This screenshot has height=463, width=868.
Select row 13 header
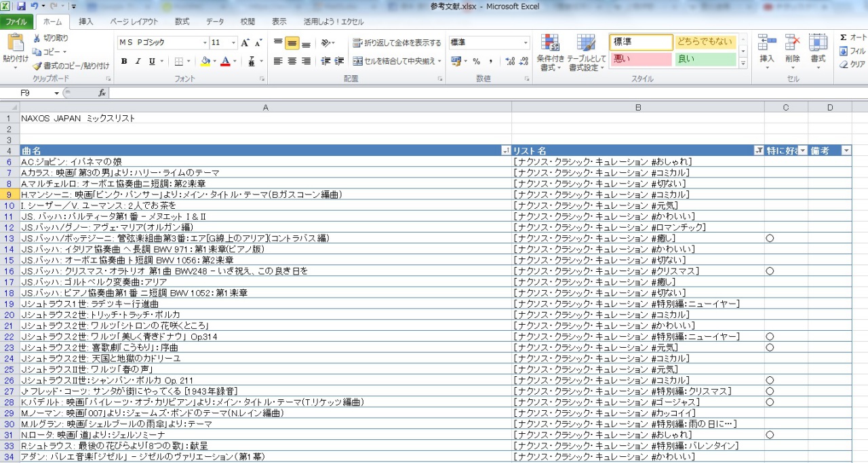(9, 238)
